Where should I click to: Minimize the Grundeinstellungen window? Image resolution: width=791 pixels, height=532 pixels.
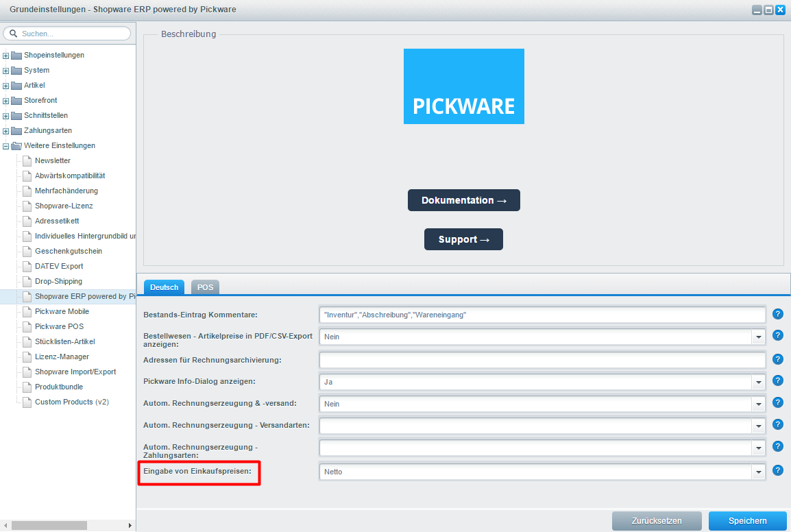pos(757,10)
